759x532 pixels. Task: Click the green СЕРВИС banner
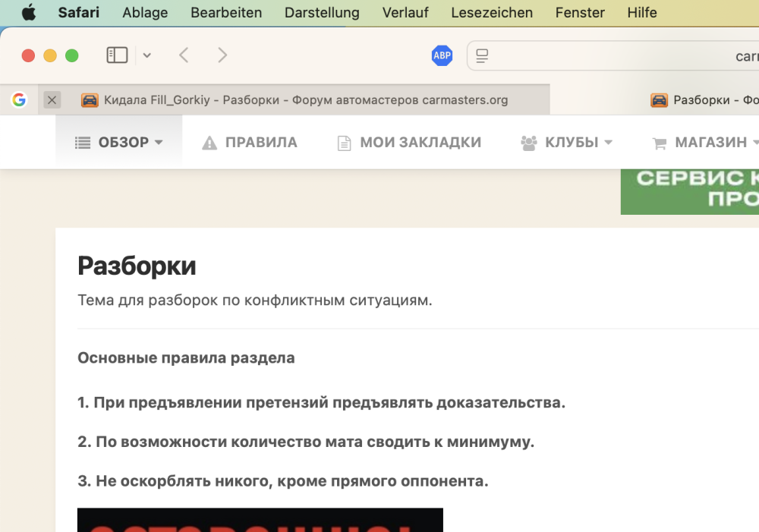point(690,192)
